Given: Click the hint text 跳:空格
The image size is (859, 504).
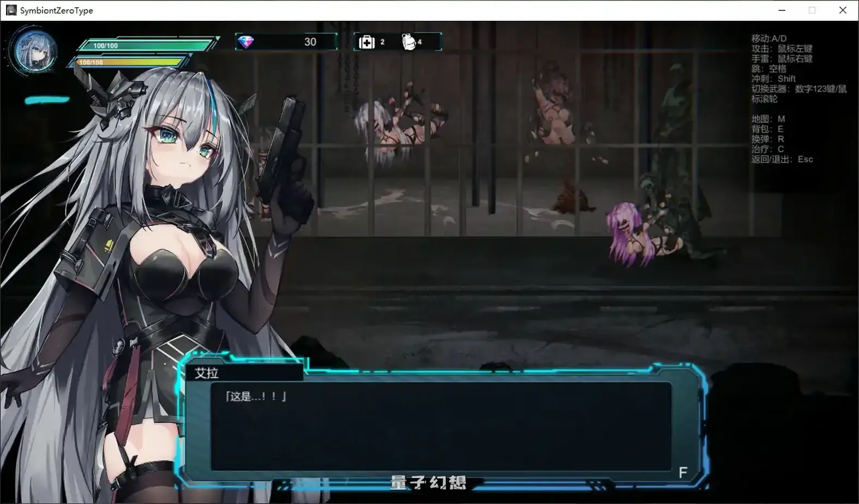Looking at the screenshot, I should point(769,69).
